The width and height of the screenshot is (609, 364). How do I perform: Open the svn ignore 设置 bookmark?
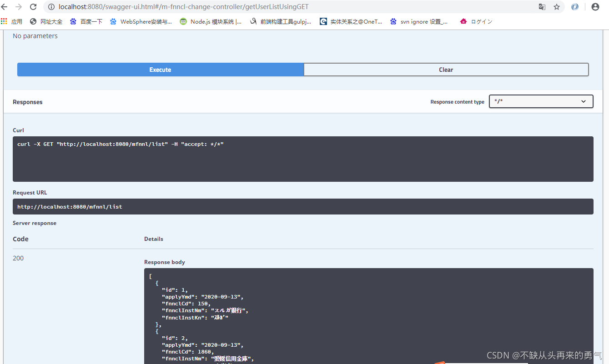[419, 21]
